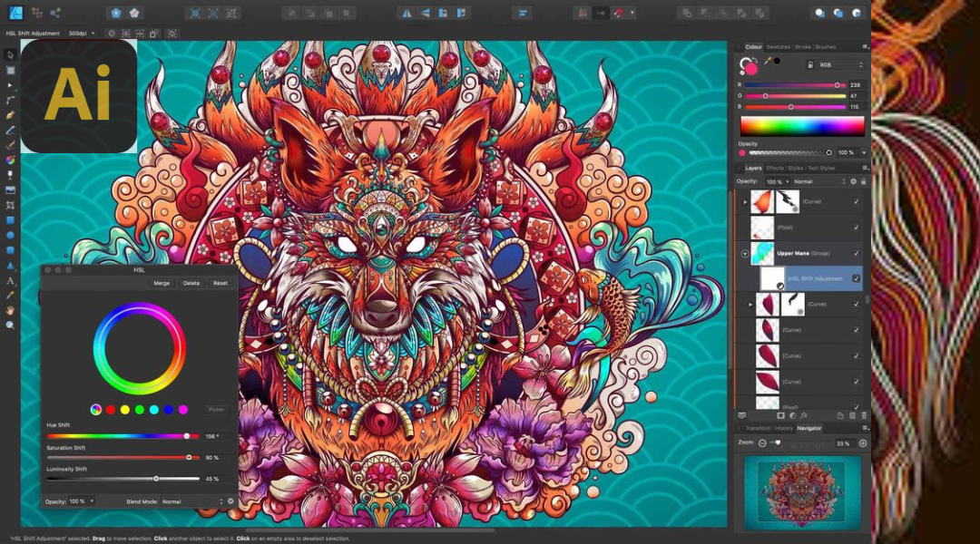Click the Hue Shift slider
The height and width of the screenshot is (544, 980).
(x=123, y=436)
